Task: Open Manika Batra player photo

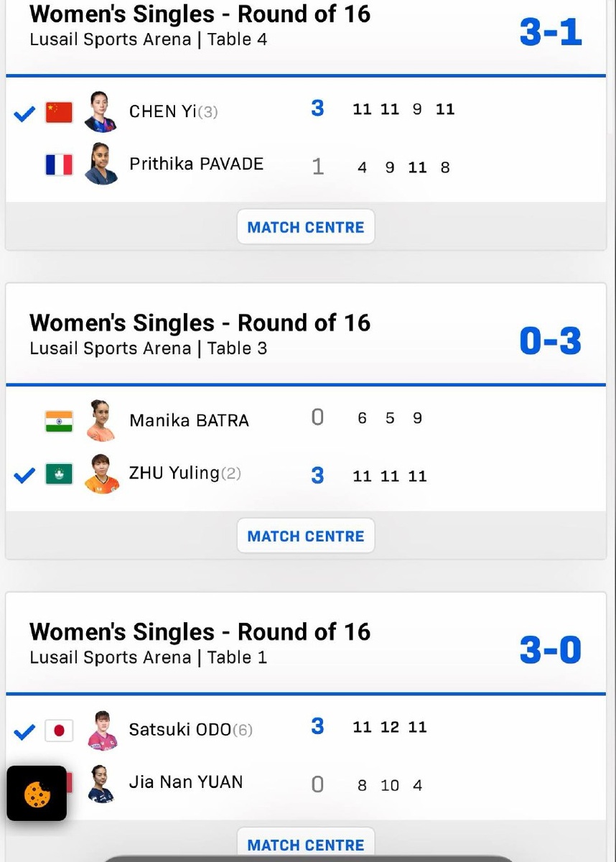Action: pos(101,420)
